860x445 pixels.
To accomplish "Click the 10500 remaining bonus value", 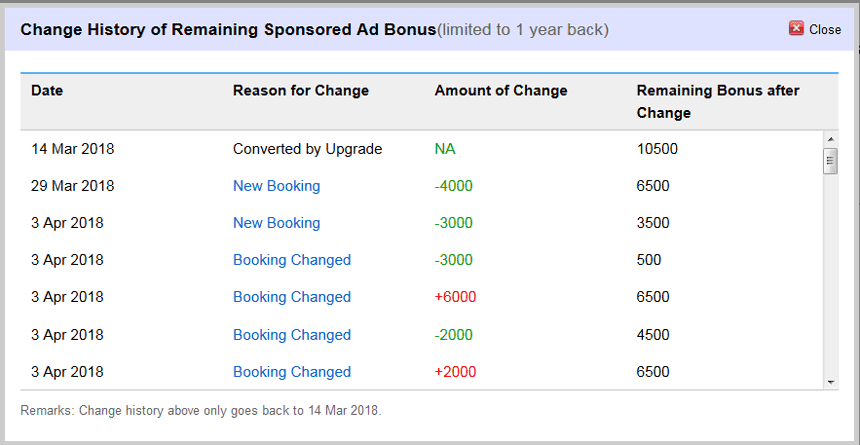I will pos(657,149).
